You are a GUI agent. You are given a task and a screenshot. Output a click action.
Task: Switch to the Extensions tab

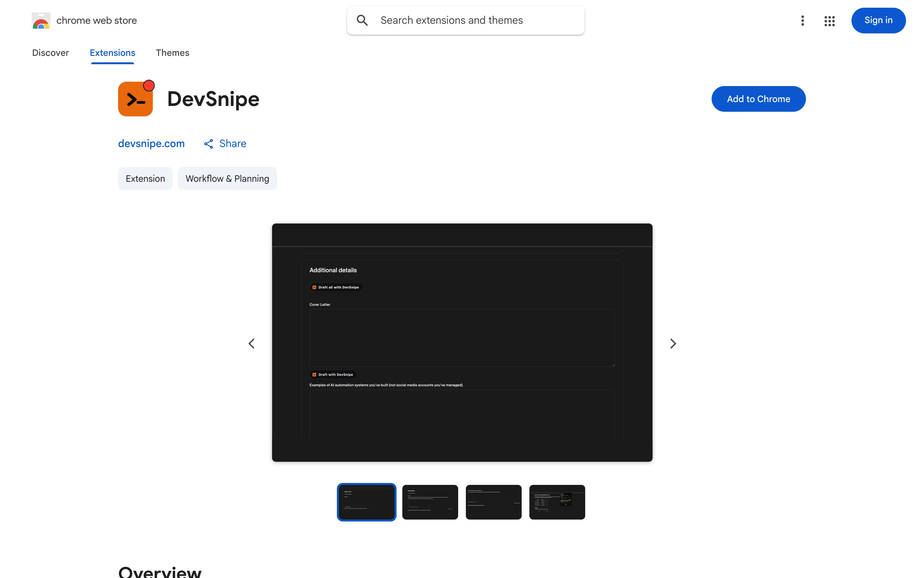[x=112, y=53]
